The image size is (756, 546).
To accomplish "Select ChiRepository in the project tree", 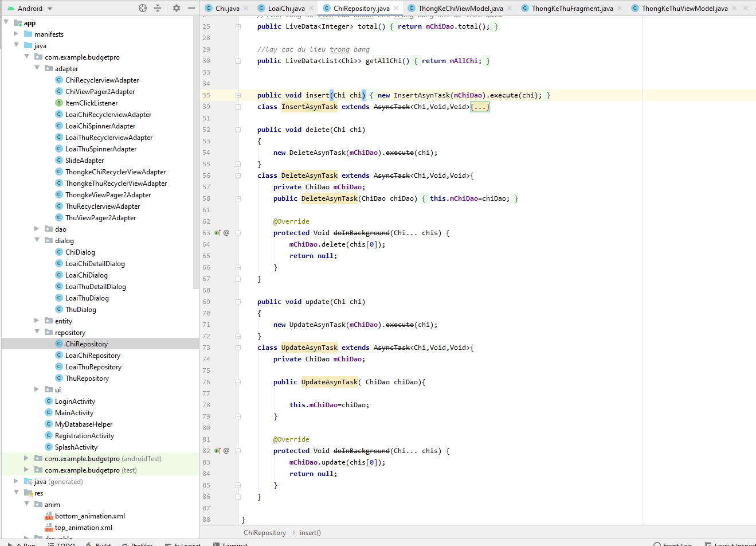I will 86,344.
